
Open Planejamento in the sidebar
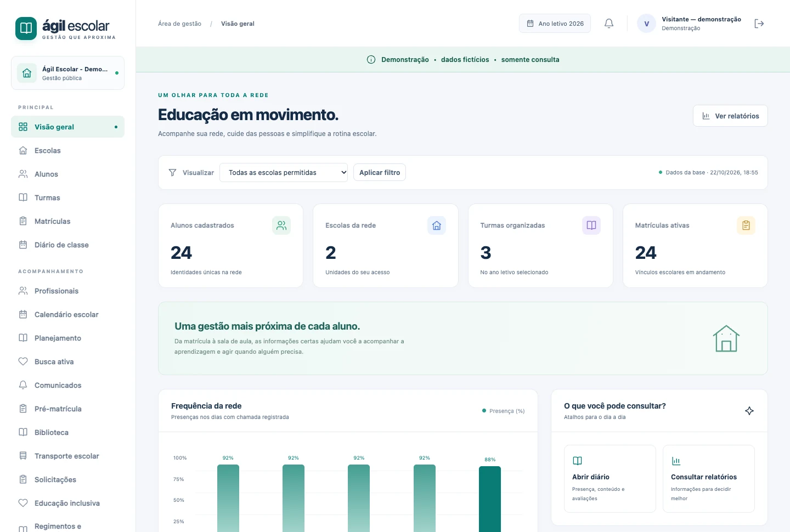[68, 338]
